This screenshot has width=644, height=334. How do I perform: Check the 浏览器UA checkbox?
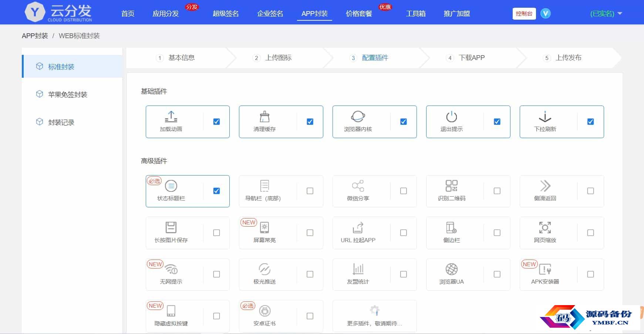pyautogui.click(x=497, y=274)
